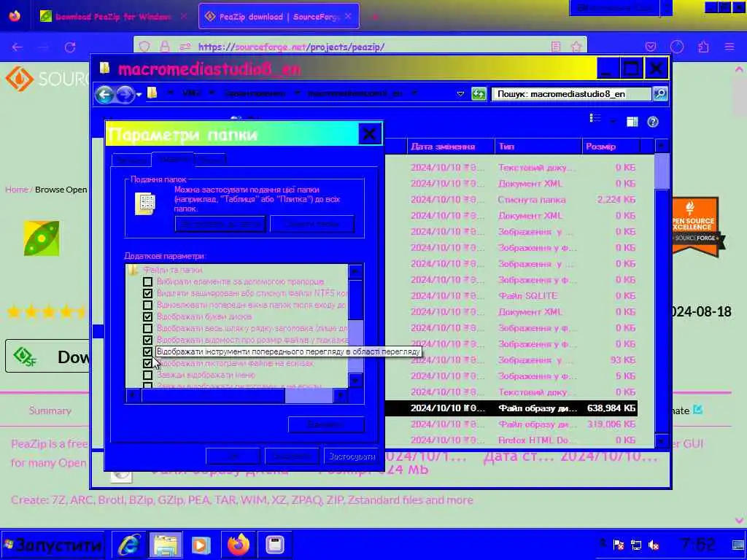Image resolution: width=747 pixels, height=560 pixels.
Task: Open the view options dropdown arrow
Action: point(613,122)
